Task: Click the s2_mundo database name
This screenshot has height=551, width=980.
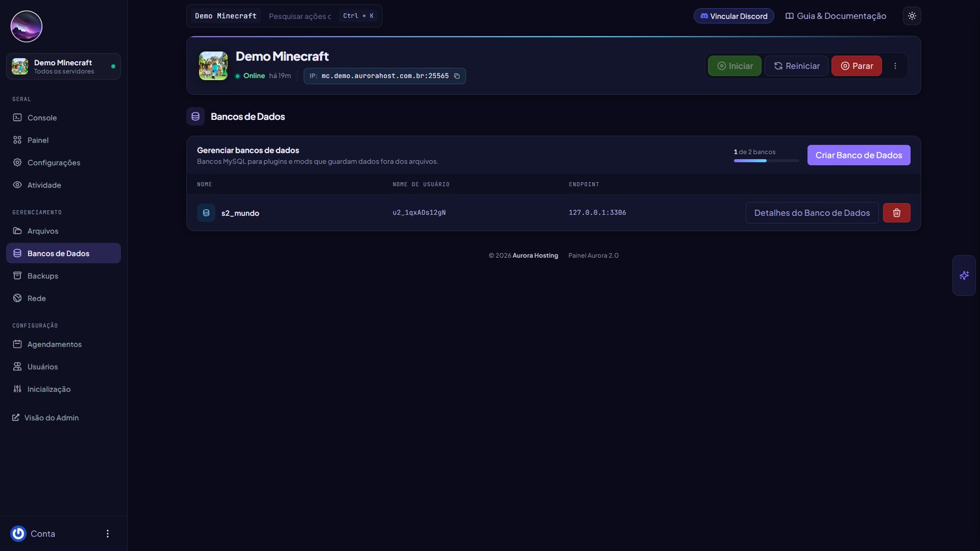Action: (x=240, y=213)
